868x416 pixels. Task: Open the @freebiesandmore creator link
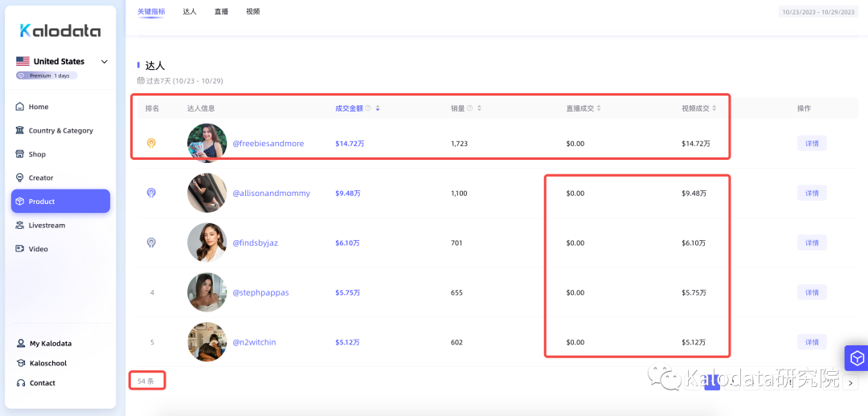click(268, 143)
